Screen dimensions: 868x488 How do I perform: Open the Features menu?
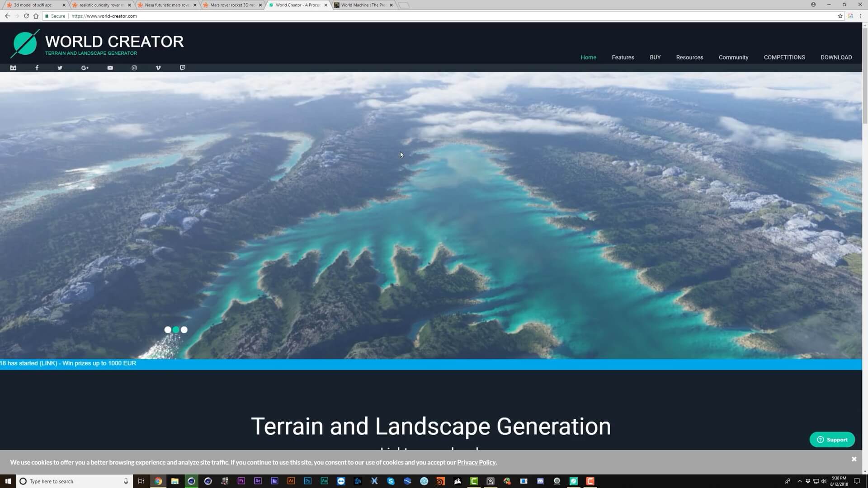[623, 57]
